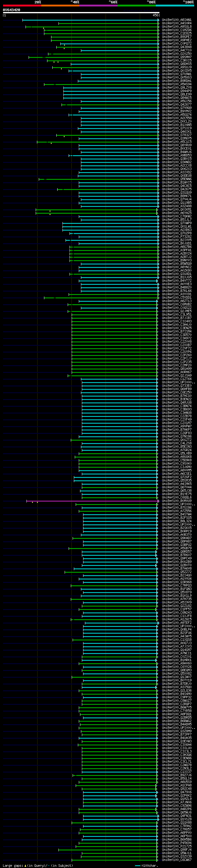This screenshot has width=197, height=868.
Task: Click the UniRef100_B8L3Z4 hit name
Action: coord(177,521)
